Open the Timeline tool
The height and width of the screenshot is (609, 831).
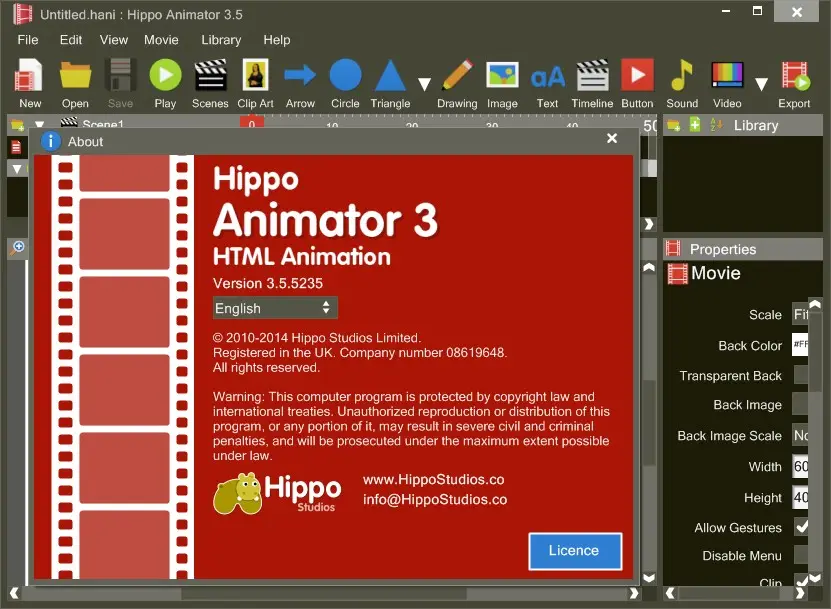(x=593, y=84)
